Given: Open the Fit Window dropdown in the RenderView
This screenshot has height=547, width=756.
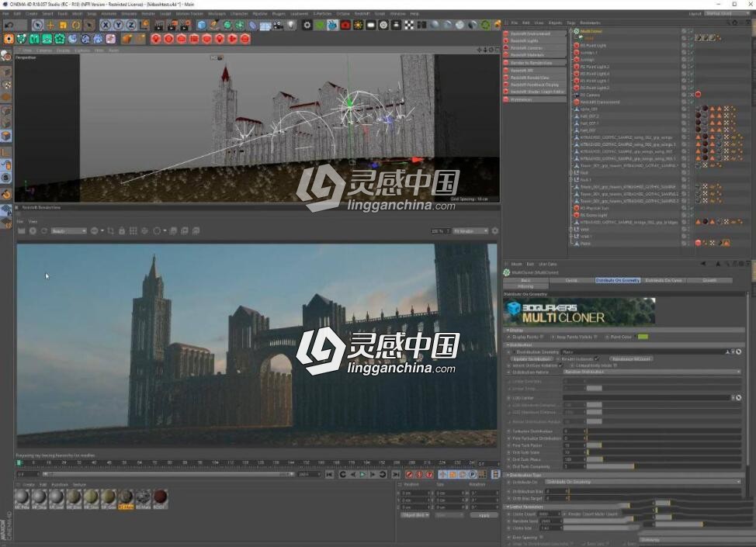Looking at the screenshot, I should coord(470,231).
